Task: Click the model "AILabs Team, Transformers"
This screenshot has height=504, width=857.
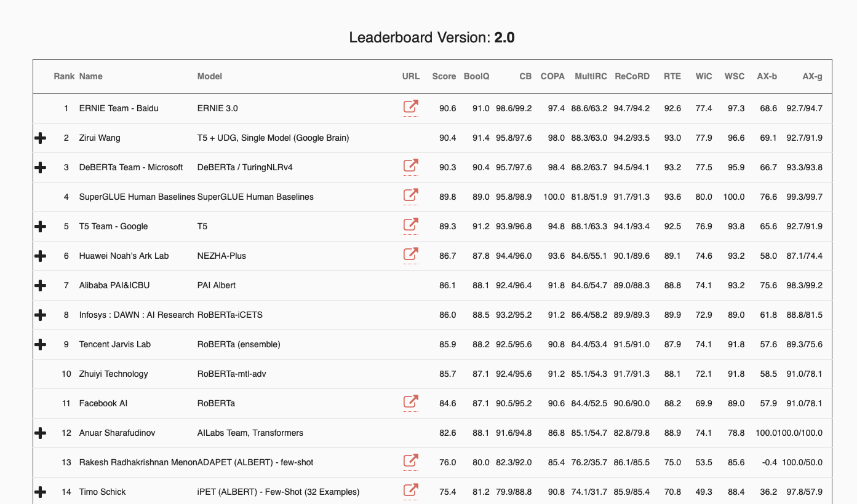Action: (250, 433)
